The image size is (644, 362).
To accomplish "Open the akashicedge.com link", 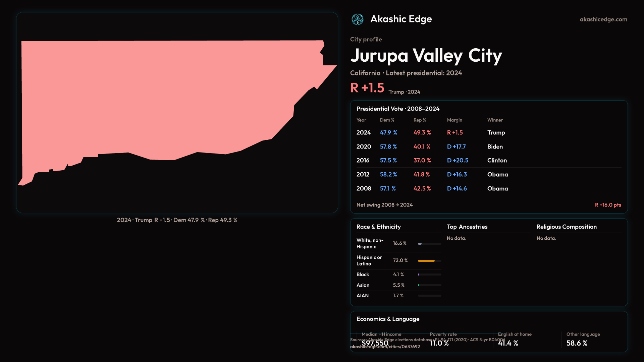I will click(603, 19).
